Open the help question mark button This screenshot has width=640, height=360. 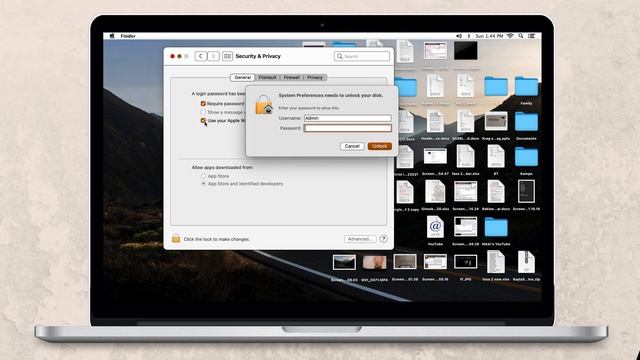pyautogui.click(x=383, y=239)
